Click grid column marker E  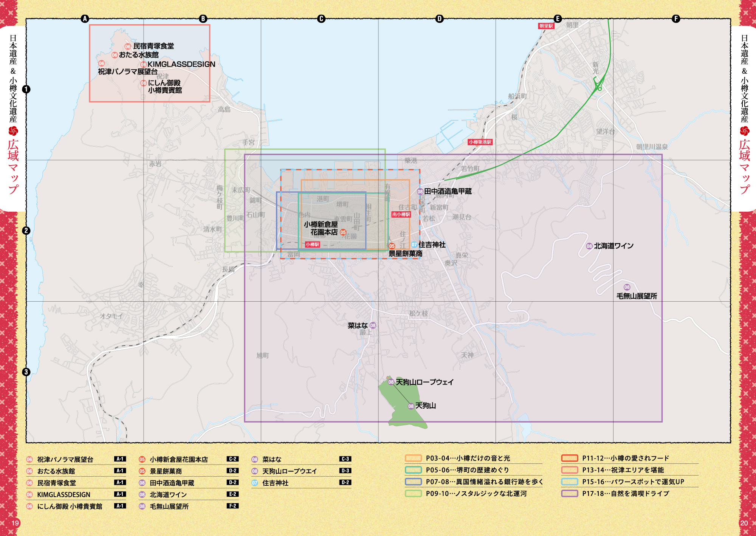click(558, 19)
